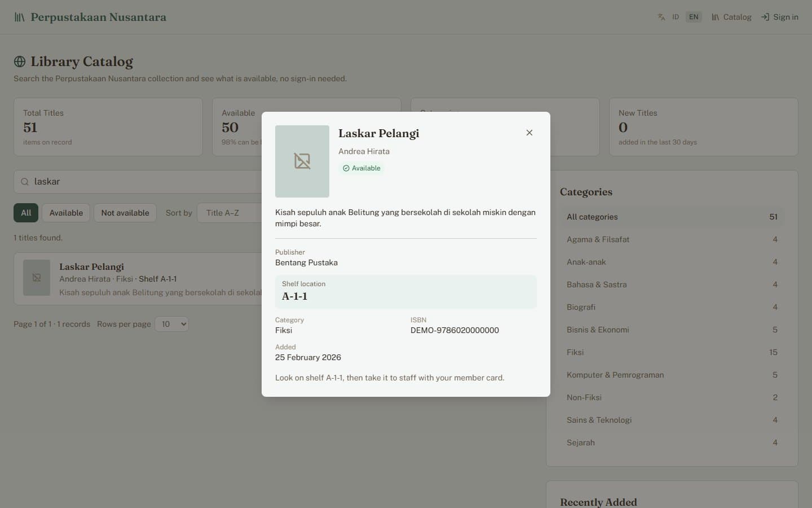Screen dimensions: 812x508
Task: Click the New Titles stat card
Action: (704, 127)
